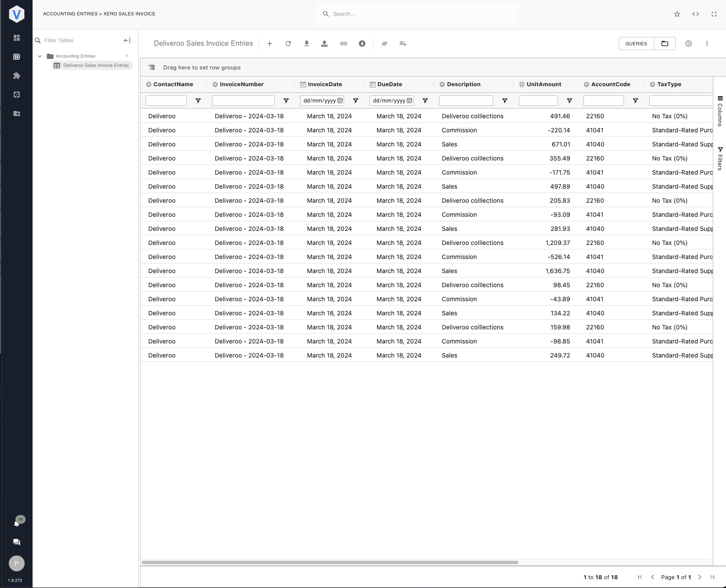Click the link icon in toolbar
Viewport: 726px width, 588px height.
[344, 44]
